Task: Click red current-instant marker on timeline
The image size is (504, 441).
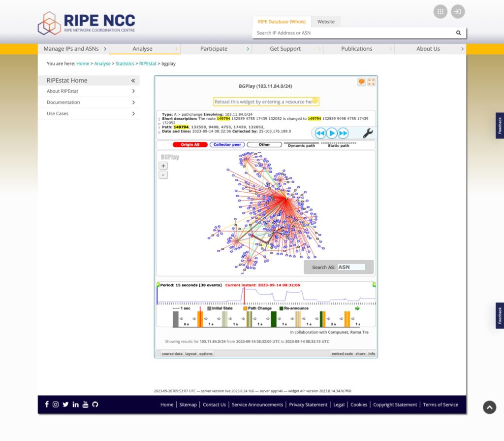Action: coord(244,296)
